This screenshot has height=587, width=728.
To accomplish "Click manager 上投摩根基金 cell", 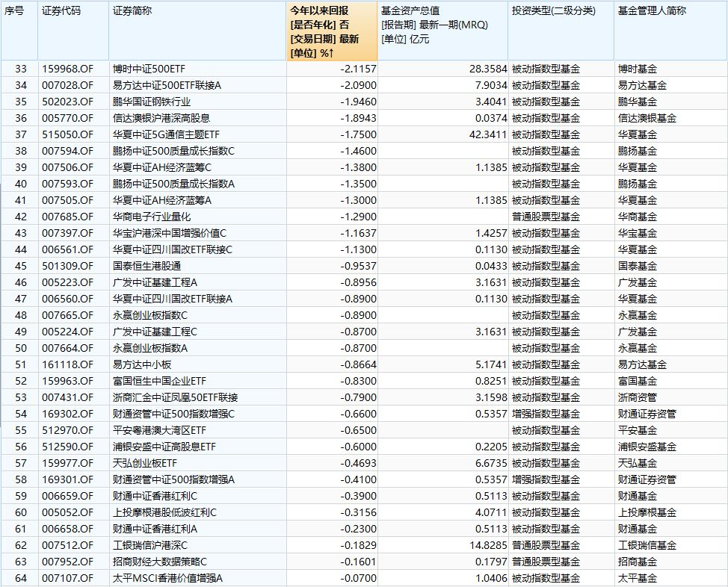I will pyautogui.click(x=671, y=513).
